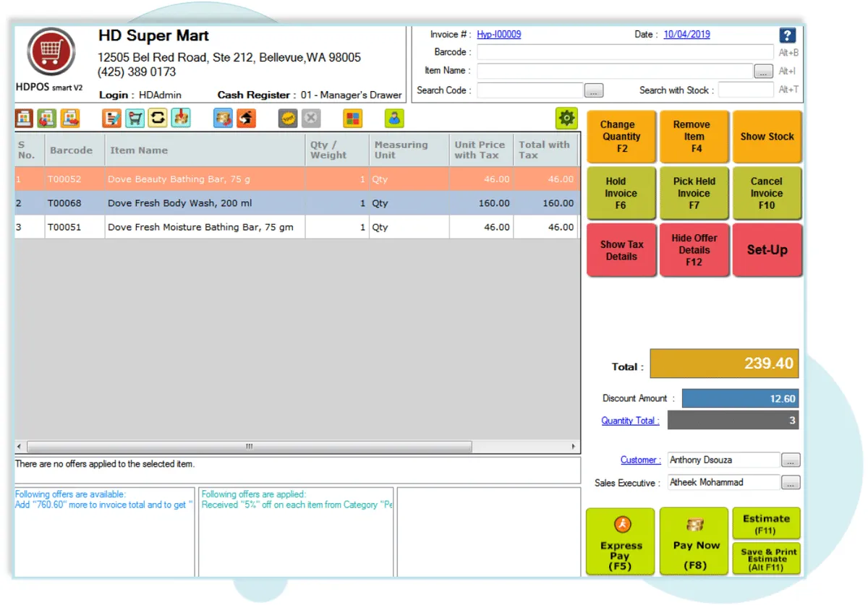Image resolution: width=868 pixels, height=605 pixels.
Task: Click the Barcode column header
Action: pos(74,150)
